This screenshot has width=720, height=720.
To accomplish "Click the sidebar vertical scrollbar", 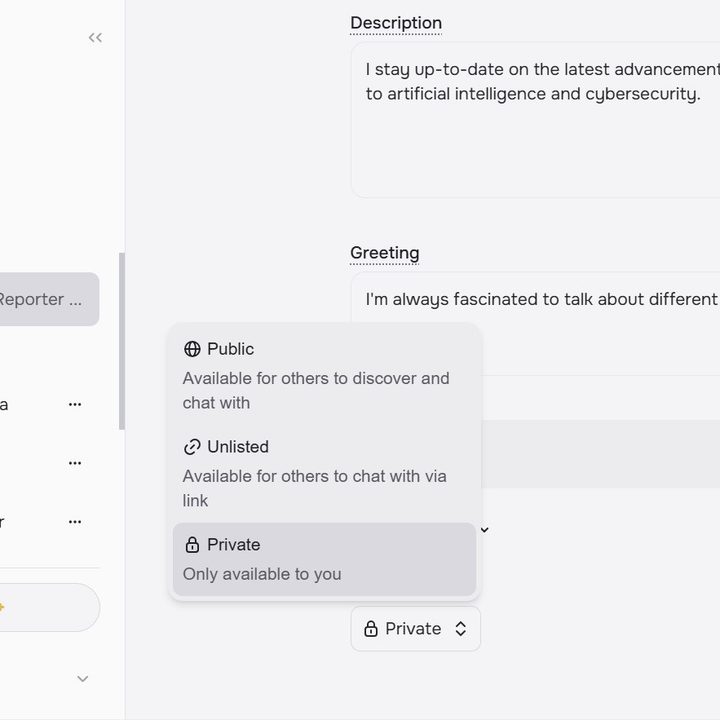I will [x=122, y=341].
